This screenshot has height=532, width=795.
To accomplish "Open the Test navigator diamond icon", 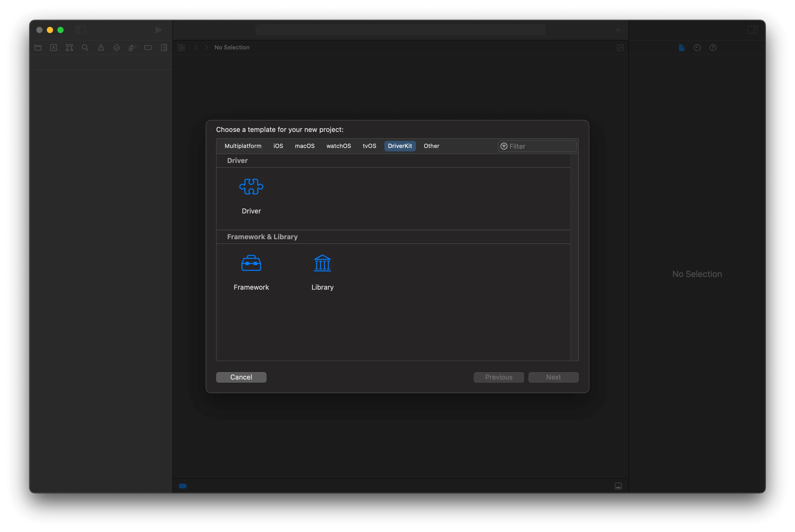I will (x=117, y=48).
